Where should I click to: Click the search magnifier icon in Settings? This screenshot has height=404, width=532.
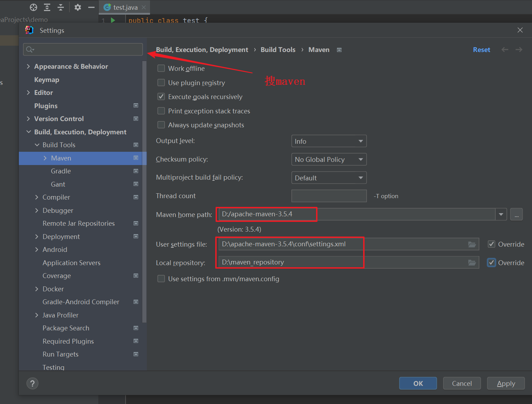[x=30, y=50]
